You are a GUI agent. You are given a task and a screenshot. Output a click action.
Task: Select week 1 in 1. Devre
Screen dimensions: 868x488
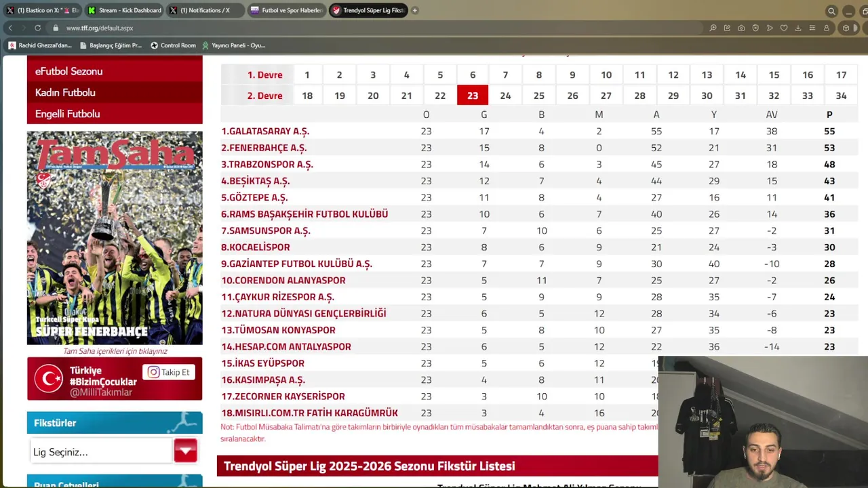click(x=307, y=75)
